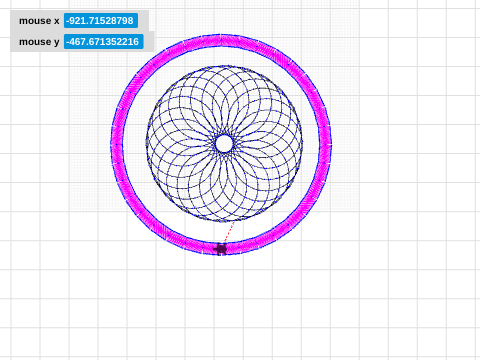
Task: Click the white center hole of spirograph
Action: [x=224, y=144]
